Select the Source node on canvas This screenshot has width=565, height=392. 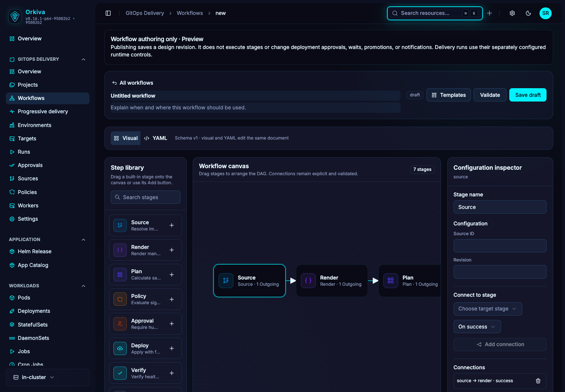(250, 281)
